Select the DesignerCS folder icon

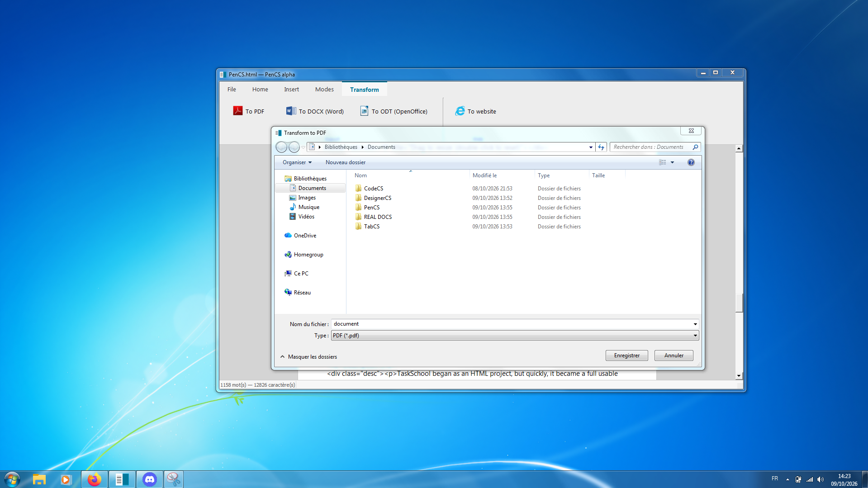point(358,198)
